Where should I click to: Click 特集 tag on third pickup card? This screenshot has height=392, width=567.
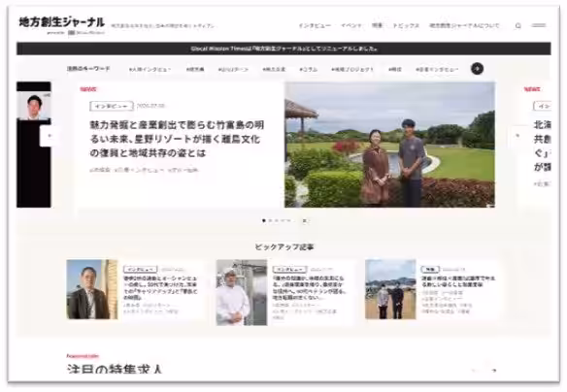click(x=430, y=270)
